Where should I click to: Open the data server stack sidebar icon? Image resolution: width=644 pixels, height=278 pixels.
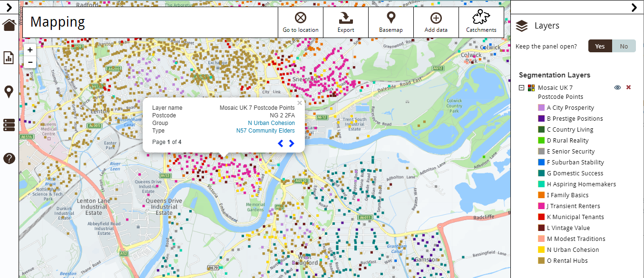click(x=9, y=125)
